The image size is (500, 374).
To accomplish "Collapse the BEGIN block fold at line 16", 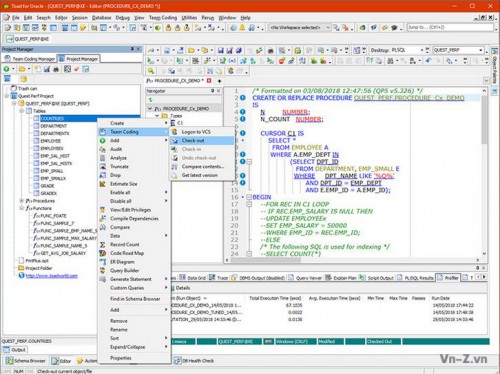I will coord(249,197).
